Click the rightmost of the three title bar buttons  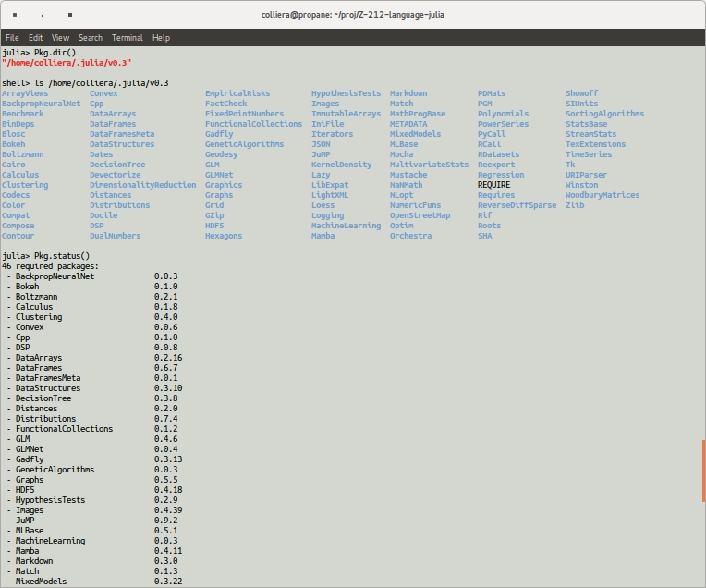click(71, 16)
